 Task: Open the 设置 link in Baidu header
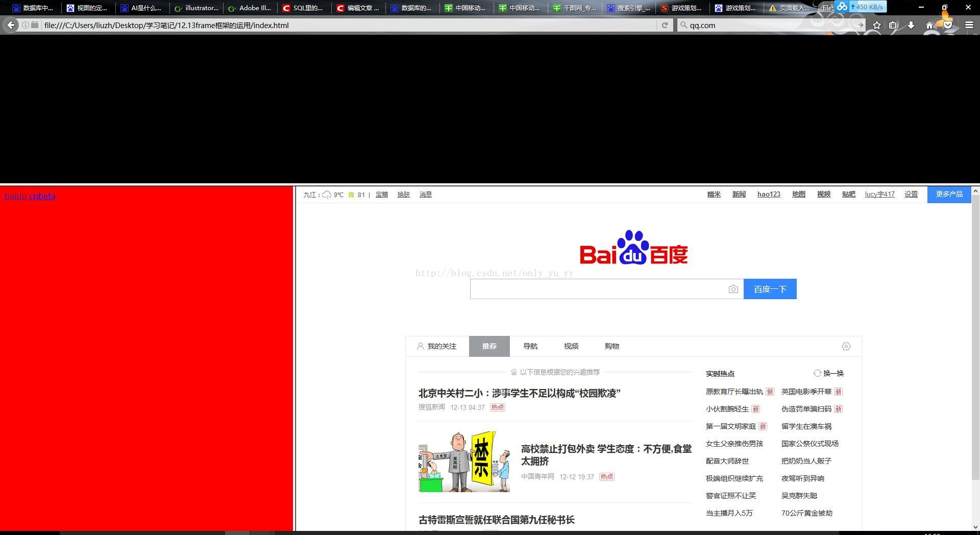[x=911, y=194]
